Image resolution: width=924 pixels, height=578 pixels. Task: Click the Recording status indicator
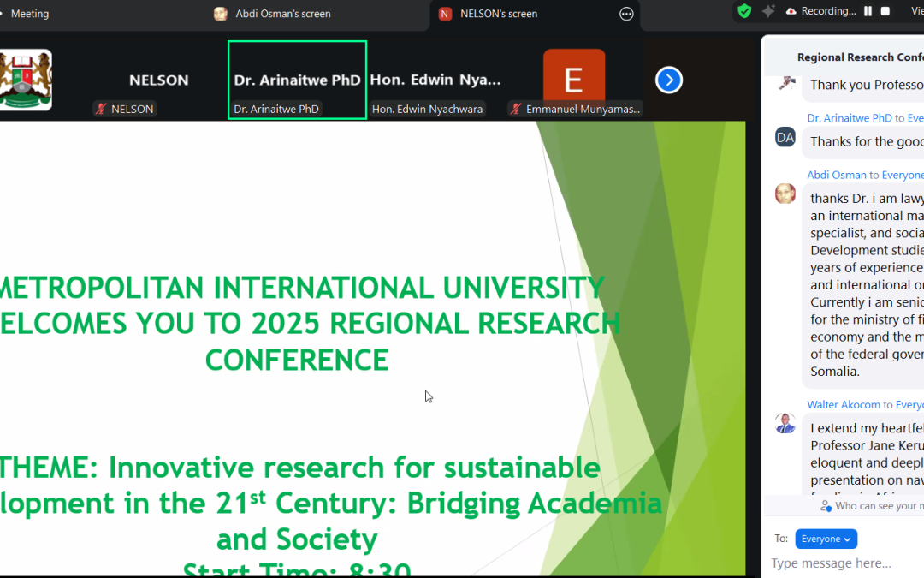[x=819, y=11]
